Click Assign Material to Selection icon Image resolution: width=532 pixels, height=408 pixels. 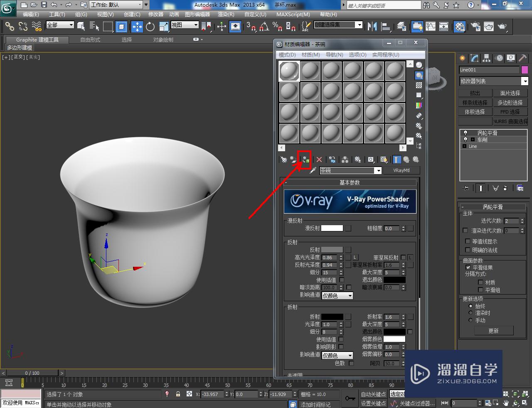[305, 160]
